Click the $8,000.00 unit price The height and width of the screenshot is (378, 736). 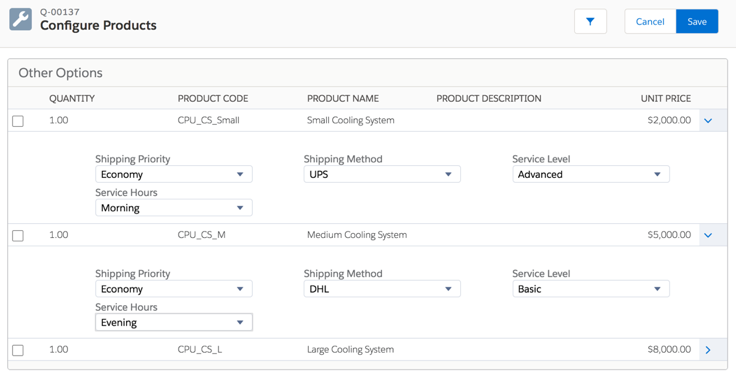tap(669, 349)
